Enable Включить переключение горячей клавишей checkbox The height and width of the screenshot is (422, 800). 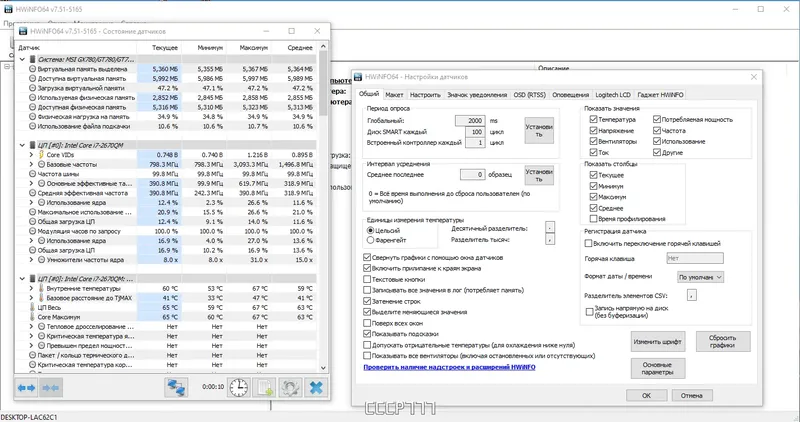pyautogui.click(x=588, y=243)
